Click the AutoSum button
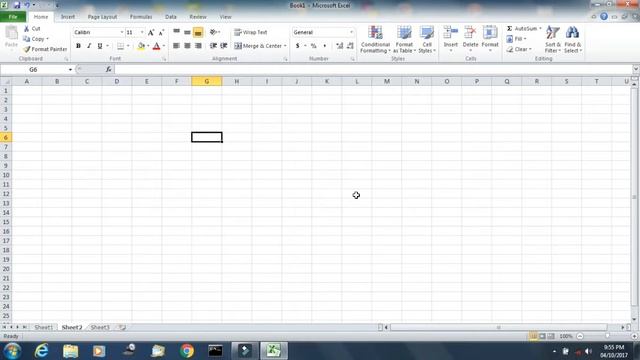The height and width of the screenshot is (360, 640). point(522,29)
